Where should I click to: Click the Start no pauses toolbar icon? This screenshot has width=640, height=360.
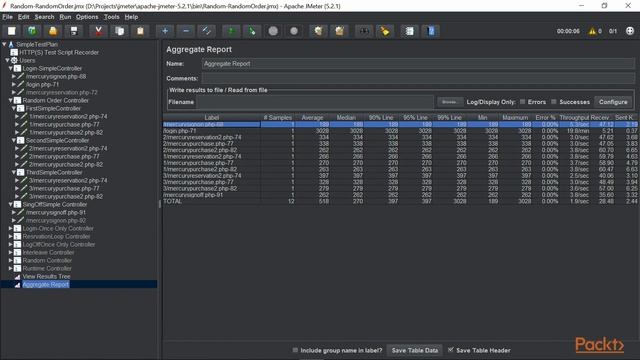click(252, 31)
